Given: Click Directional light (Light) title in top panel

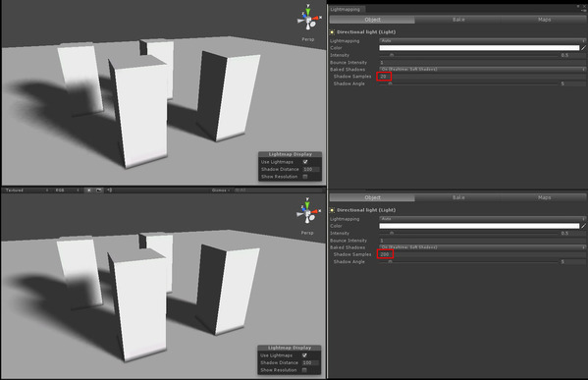Looking at the screenshot, I should point(366,32).
